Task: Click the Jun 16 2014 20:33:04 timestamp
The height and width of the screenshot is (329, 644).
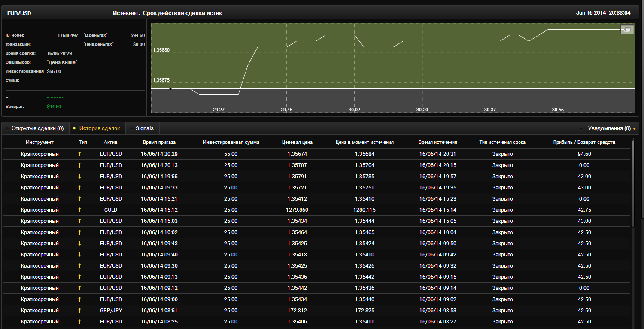Action: click(x=603, y=13)
